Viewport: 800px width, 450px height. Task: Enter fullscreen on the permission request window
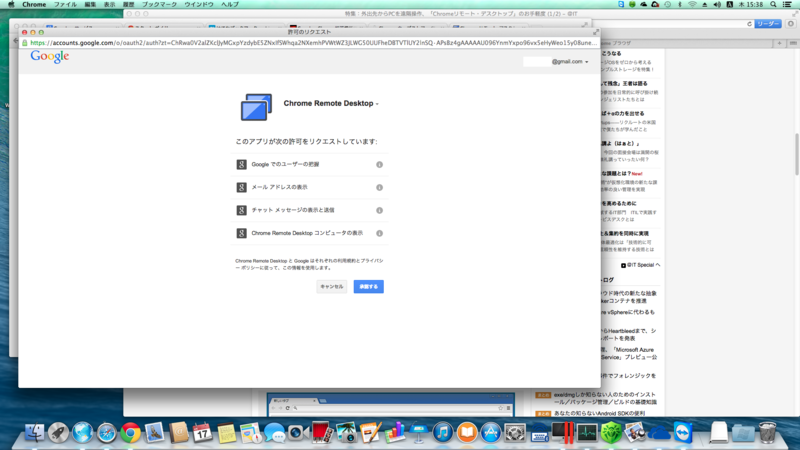click(595, 32)
